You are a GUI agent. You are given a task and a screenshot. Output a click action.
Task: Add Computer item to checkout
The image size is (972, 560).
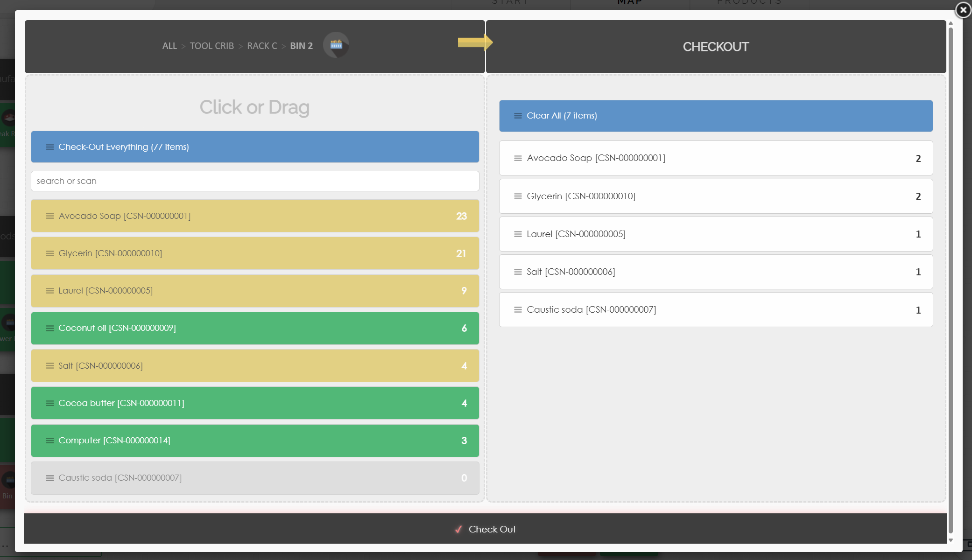[255, 441]
